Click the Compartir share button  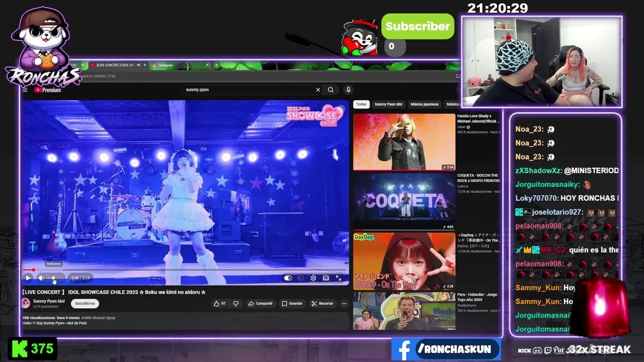(260, 303)
